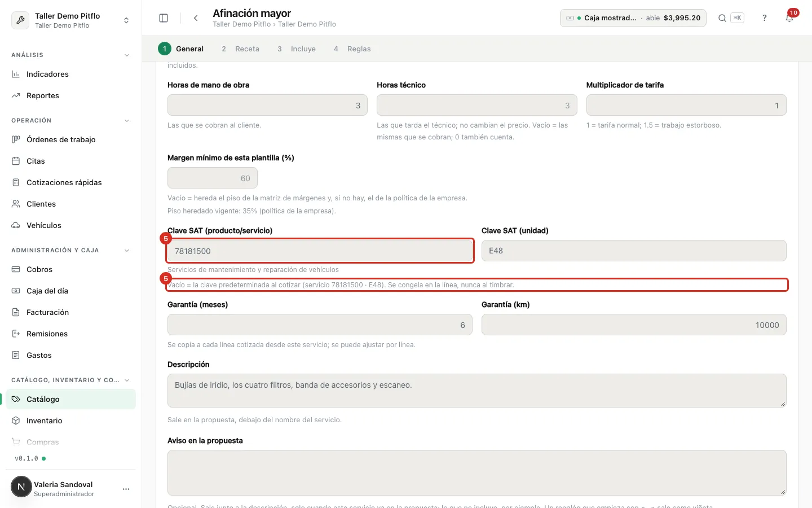The height and width of the screenshot is (508, 812).
Task: Click the Margen mínimo percentage field
Action: 213,178
